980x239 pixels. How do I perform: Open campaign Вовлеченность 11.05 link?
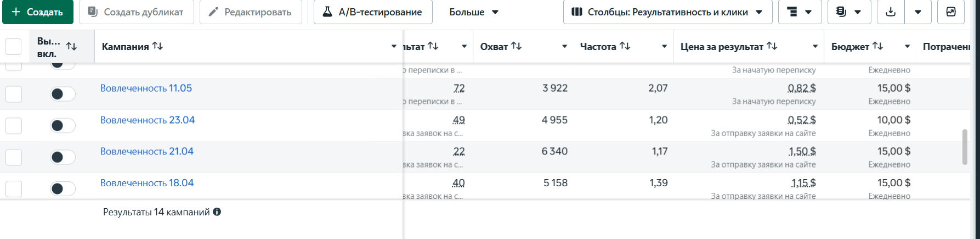146,88
